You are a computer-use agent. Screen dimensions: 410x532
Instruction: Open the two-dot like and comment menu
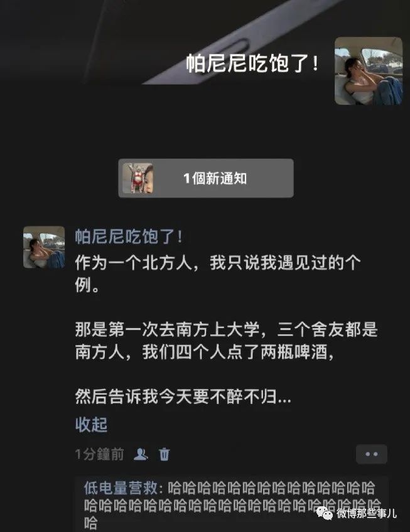(371, 454)
